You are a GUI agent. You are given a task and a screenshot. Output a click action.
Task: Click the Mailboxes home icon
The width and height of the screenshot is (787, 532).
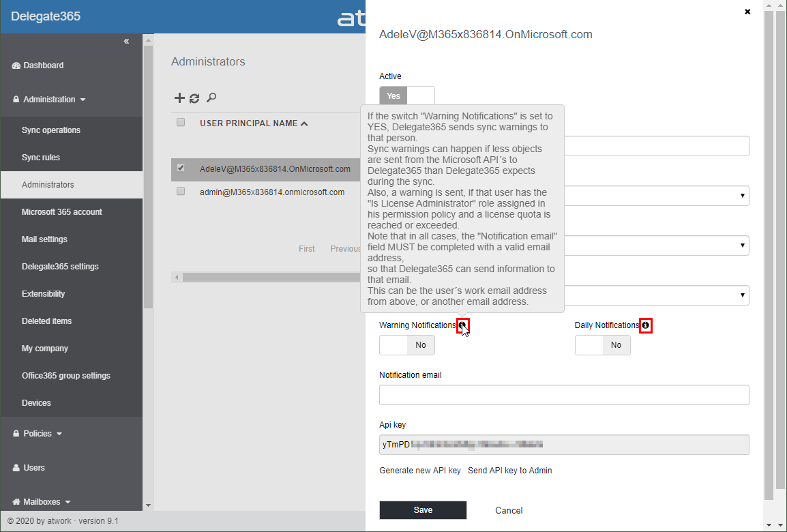pyautogui.click(x=16, y=502)
